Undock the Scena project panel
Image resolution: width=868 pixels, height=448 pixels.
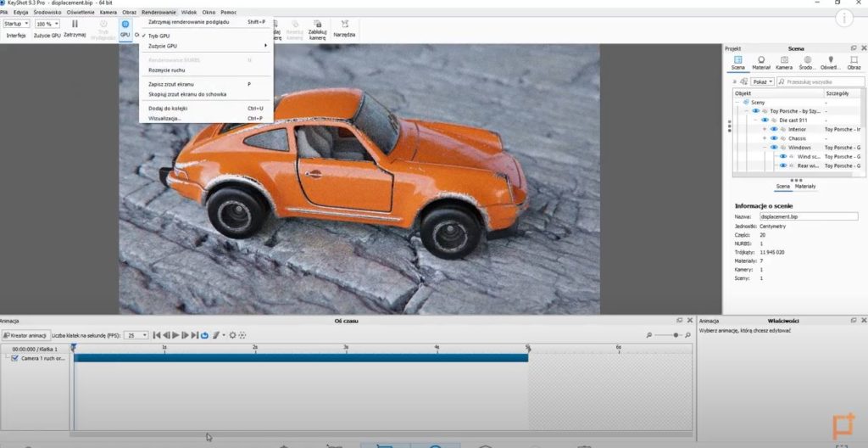854,48
